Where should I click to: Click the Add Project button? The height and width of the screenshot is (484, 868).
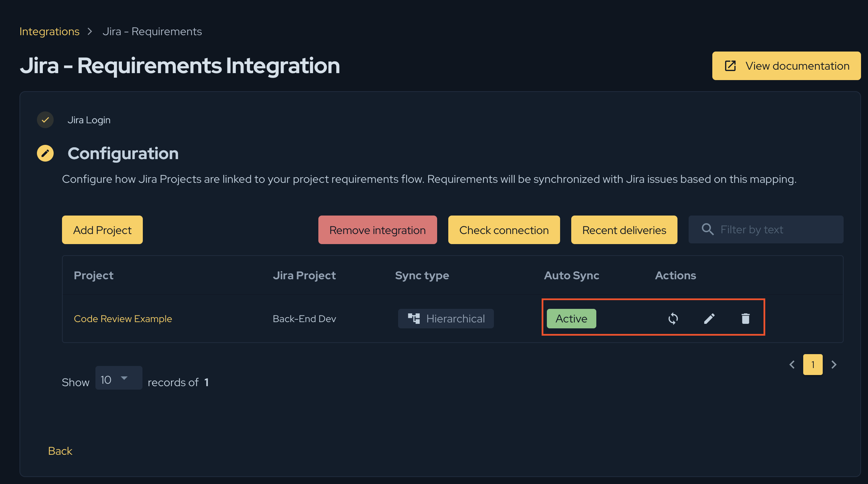(102, 230)
